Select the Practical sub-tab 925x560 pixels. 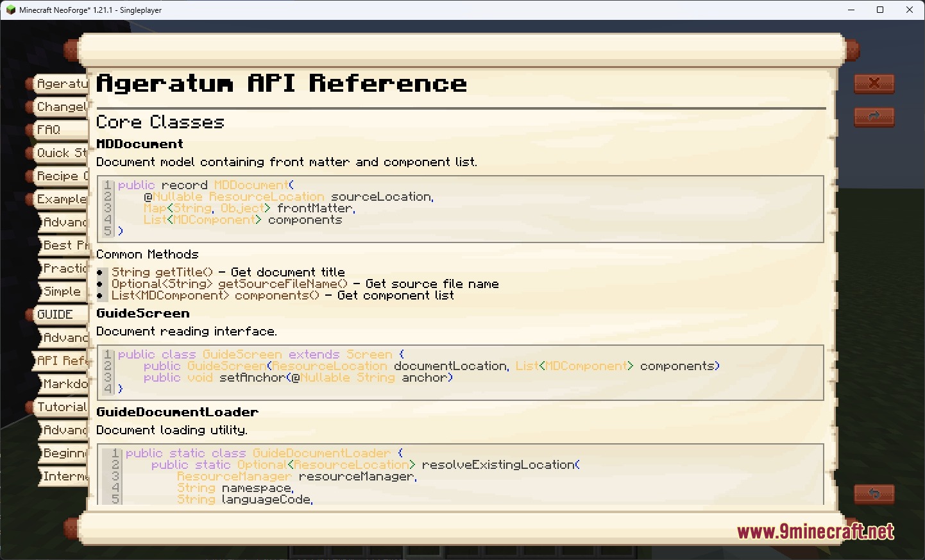63,269
